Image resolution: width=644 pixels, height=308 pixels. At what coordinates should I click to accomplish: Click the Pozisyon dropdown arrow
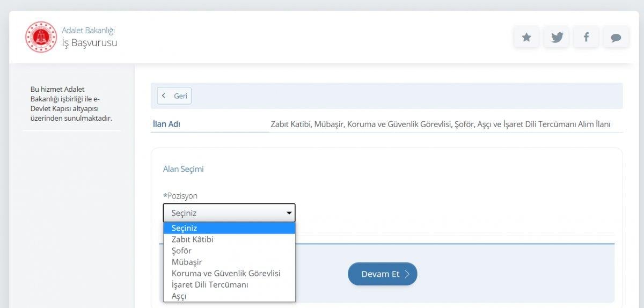289,213
